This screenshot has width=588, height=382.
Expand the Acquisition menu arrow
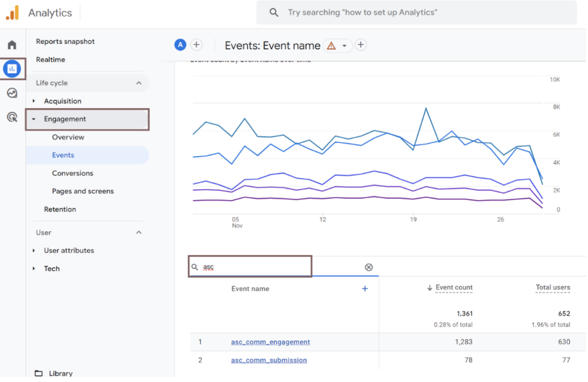pos(34,101)
